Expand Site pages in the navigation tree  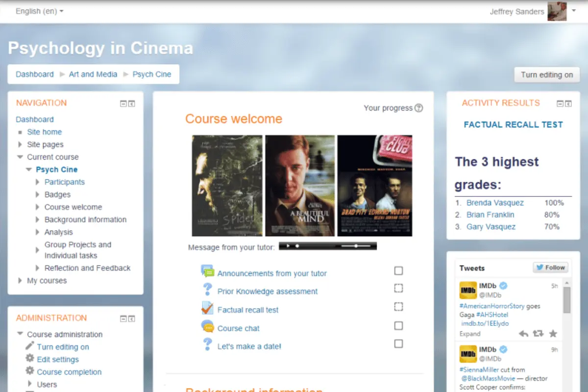tap(20, 145)
